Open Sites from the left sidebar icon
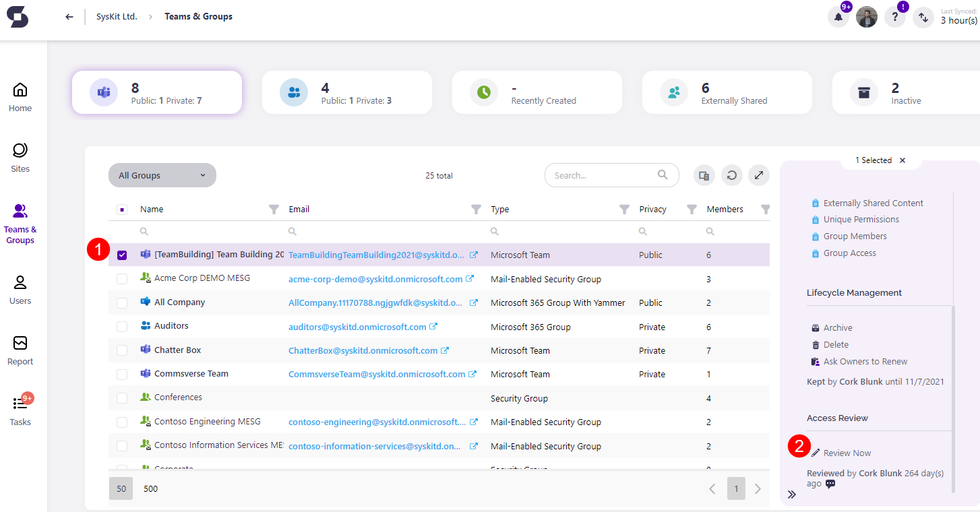This screenshot has width=980, height=512. click(x=20, y=157)
